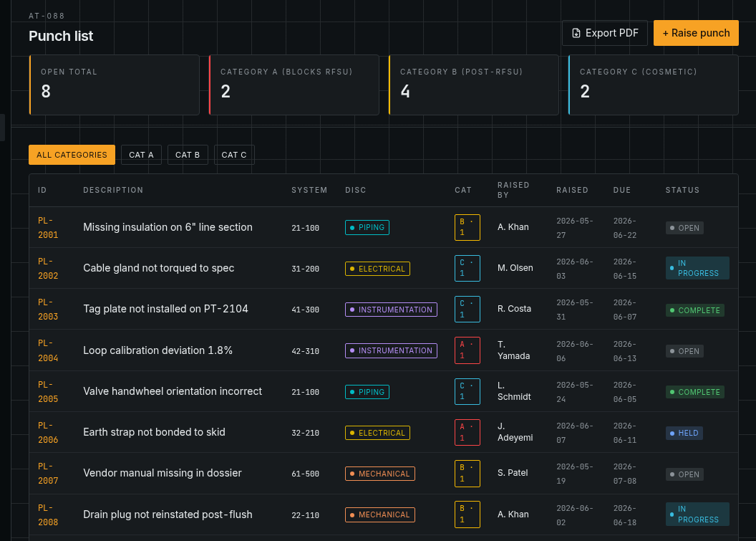This screenshot has width=756, height=541.
Task: Click the A1 category badge on PL-2004
Action: (x=467, y=350)
